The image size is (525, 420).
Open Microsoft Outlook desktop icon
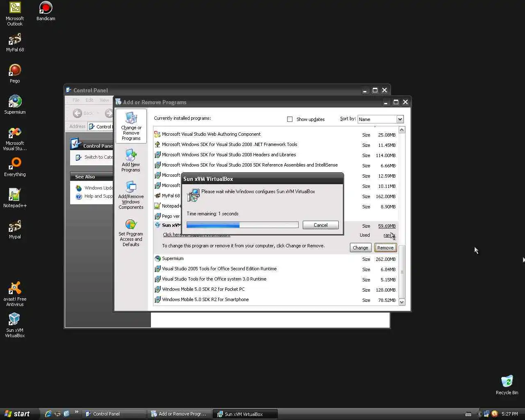point(15,14)
